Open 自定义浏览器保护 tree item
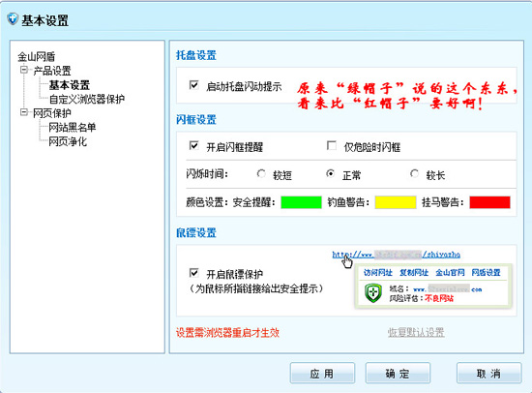Image resolution: width=532 pixels, height=393 pixels. coord(86,99)
